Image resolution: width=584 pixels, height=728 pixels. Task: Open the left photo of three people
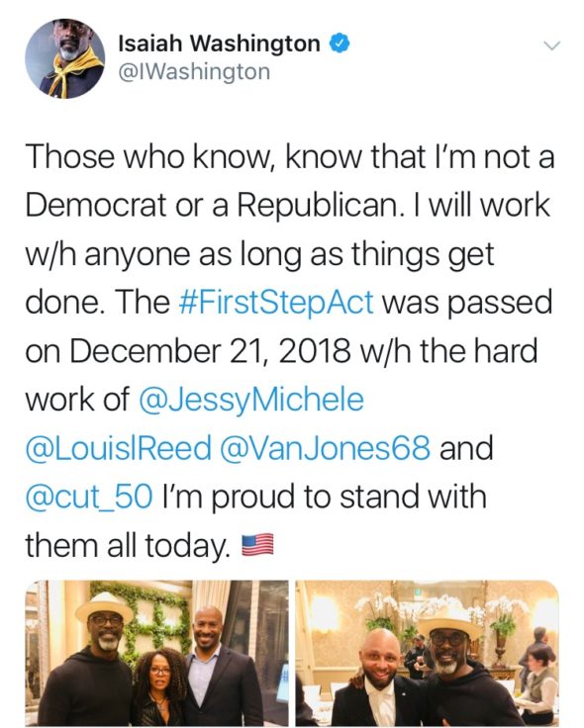156,653
